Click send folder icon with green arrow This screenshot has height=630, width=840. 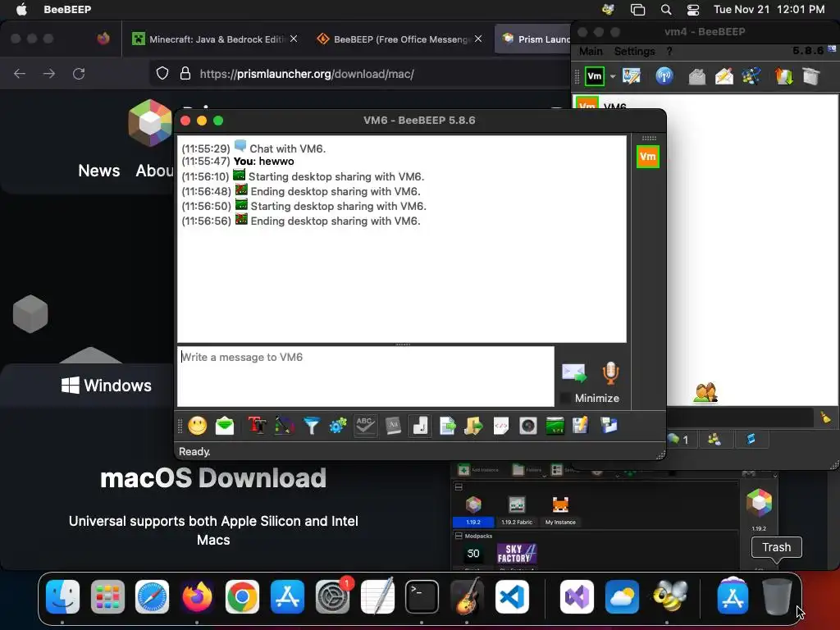click(473, 427)
